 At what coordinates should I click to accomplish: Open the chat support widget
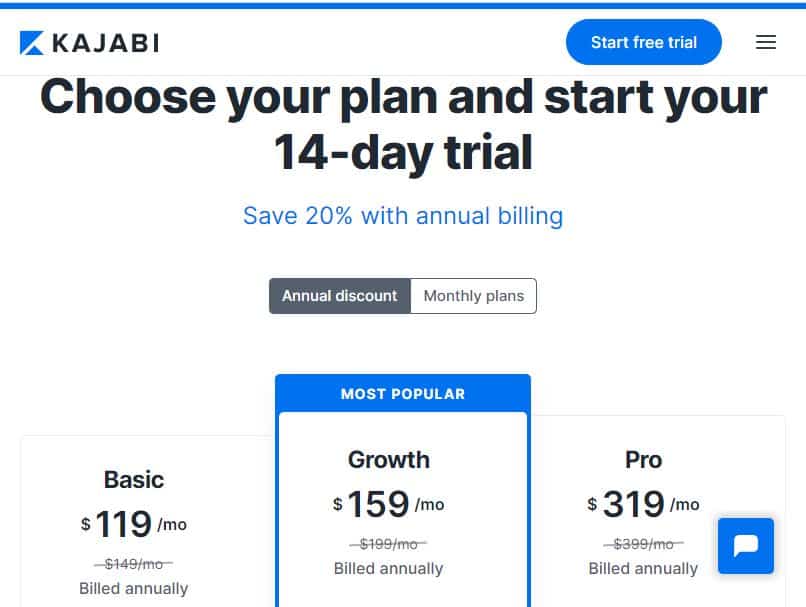pos(745,545)
